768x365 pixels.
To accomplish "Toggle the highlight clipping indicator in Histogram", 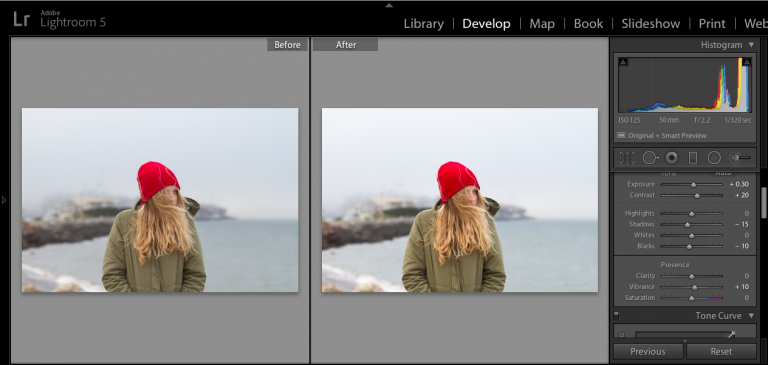I will (x=747, y=62).
